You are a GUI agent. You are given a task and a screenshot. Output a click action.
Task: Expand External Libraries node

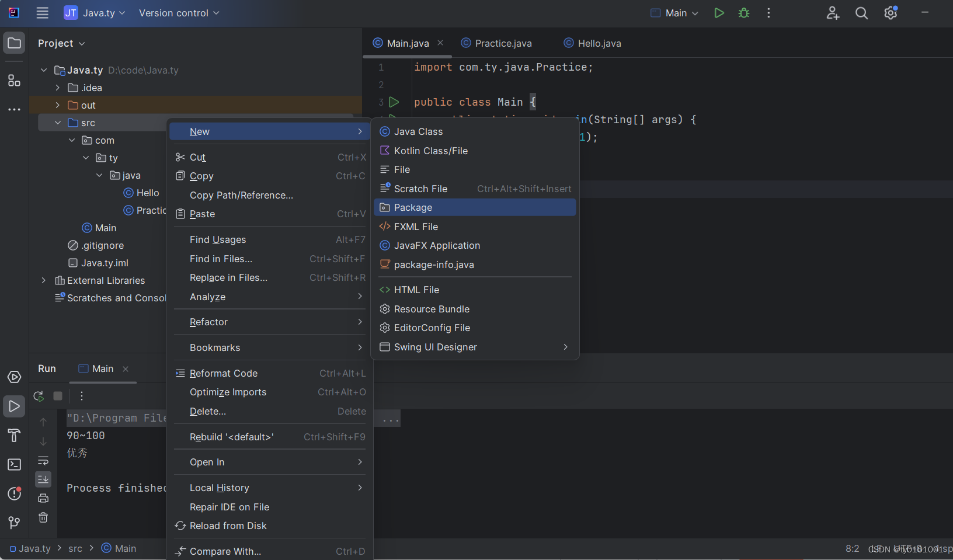pos(44,280)
